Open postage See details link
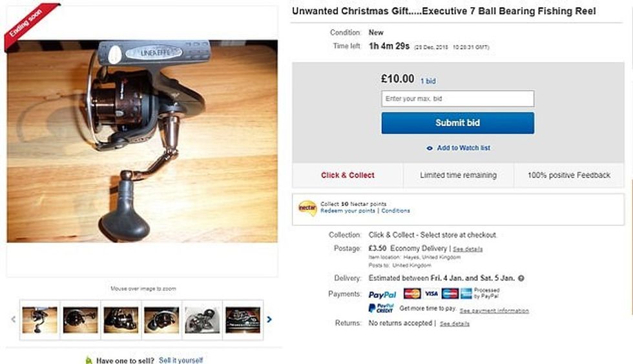The height and width of the screenshot is (364, 633). point(468,249)
